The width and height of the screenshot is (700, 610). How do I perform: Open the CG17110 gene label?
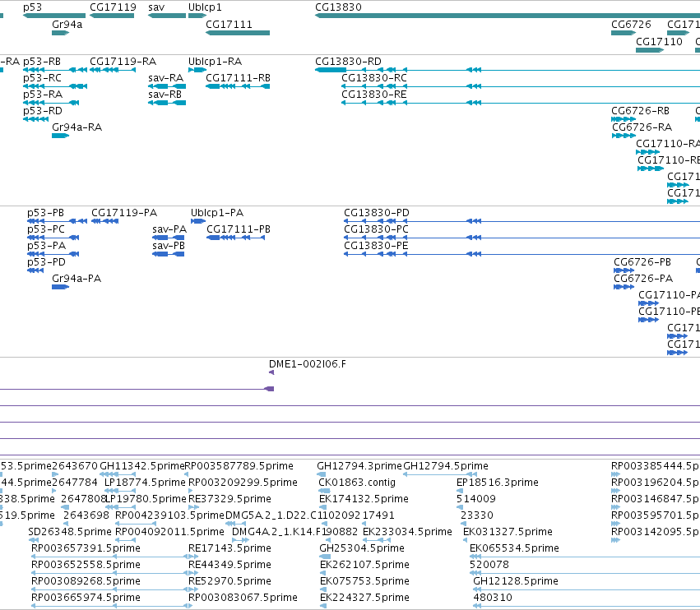(x=659, y=41)
